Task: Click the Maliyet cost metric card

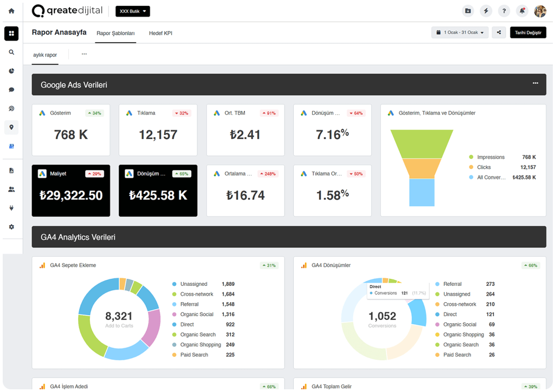Action: 71,191
